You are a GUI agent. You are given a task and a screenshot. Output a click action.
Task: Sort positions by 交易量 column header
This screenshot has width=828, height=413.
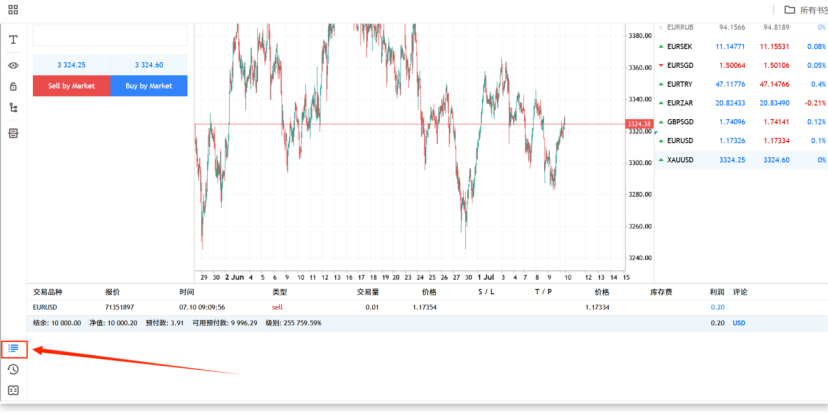pos(368,292)
